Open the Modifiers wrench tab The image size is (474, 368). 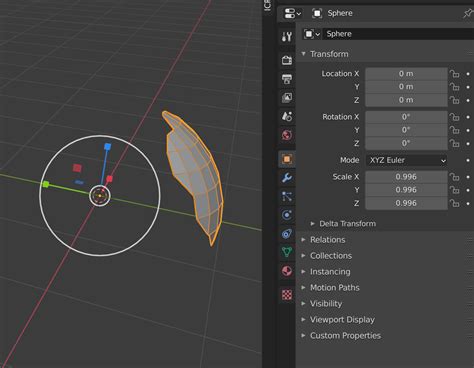287,178
